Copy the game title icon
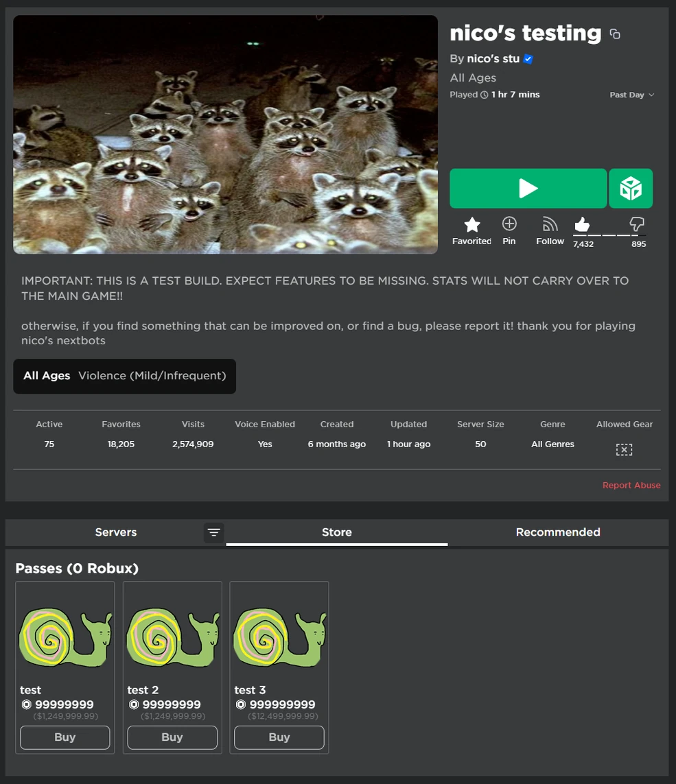This screenshot has height=784, width=676. 615,34
